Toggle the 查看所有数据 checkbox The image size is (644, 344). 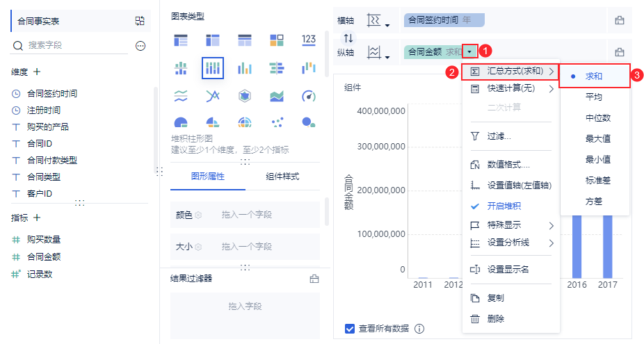pos(350,329)
